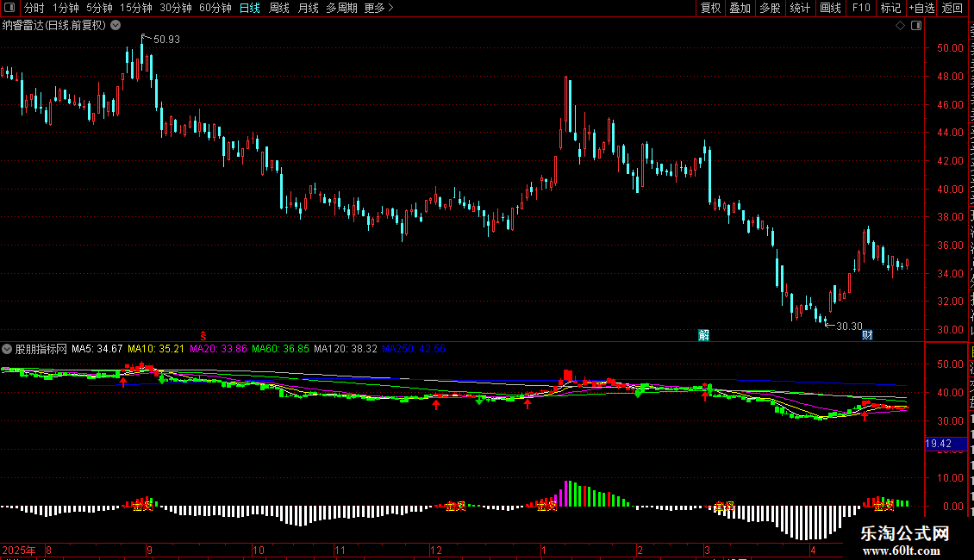
Task: Switch to 周线 weekly chart
Action: pyautogui.click(x=279, y=8)
